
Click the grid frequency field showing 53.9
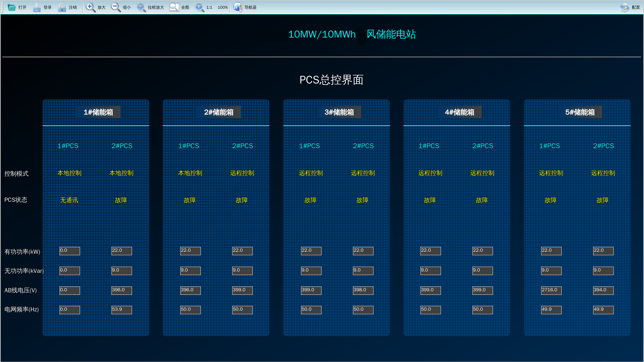(x=121, y=309)
